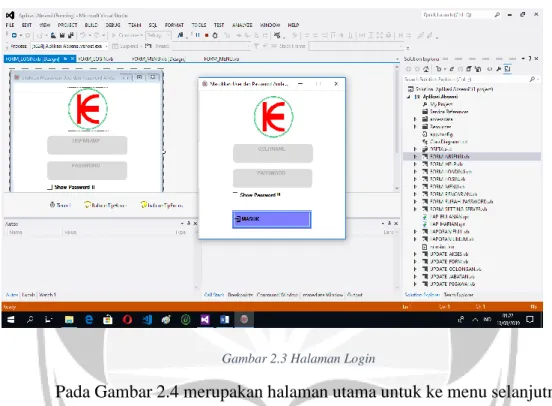
Task: Pin the Autos panel with auto-hide icon
Action: 189,223
